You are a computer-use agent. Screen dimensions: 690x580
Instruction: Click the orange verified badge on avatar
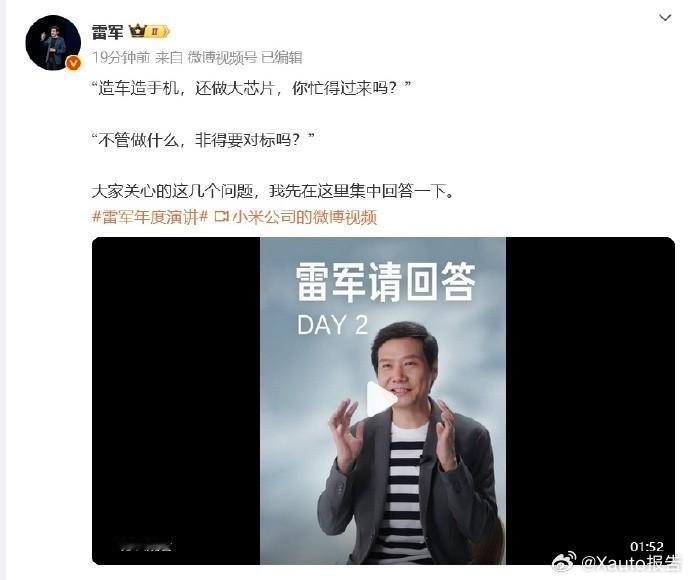73,64
